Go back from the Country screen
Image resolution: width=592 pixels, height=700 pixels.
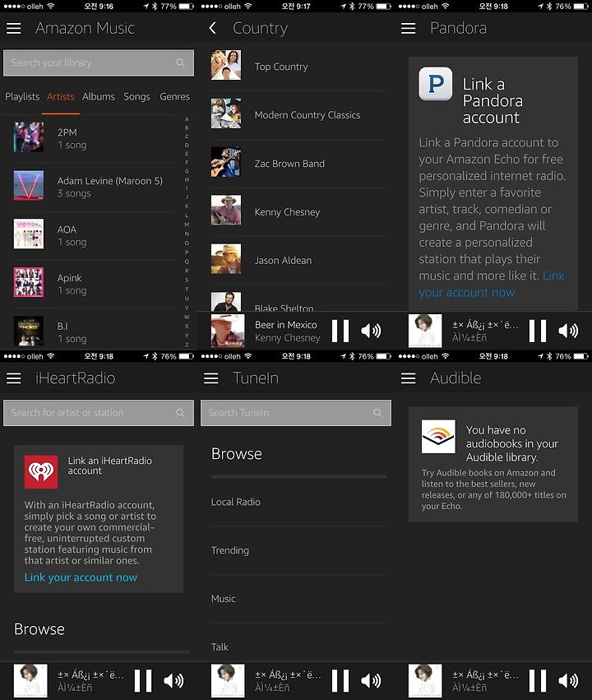click(x=213, y=28)
